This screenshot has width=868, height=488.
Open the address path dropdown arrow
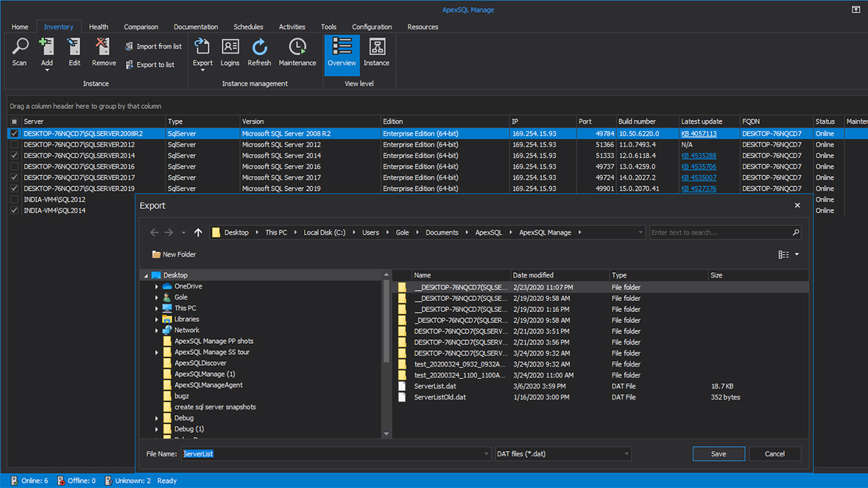641,233
